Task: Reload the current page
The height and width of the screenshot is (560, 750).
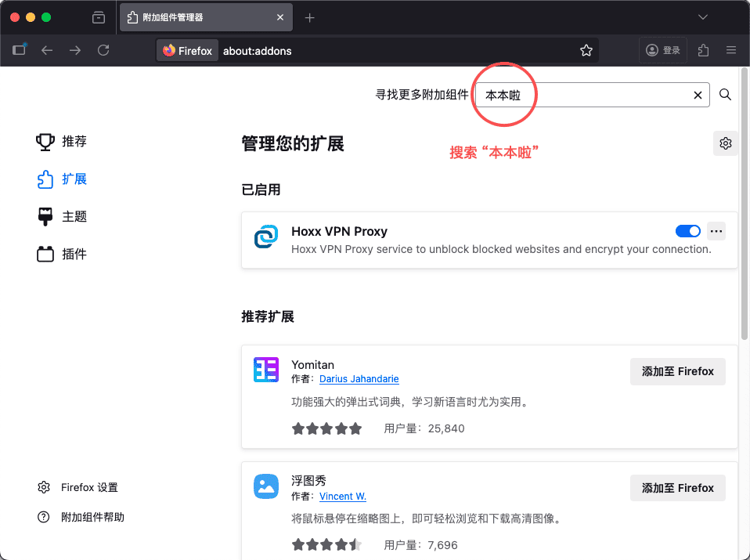Action: coord(103,50)
